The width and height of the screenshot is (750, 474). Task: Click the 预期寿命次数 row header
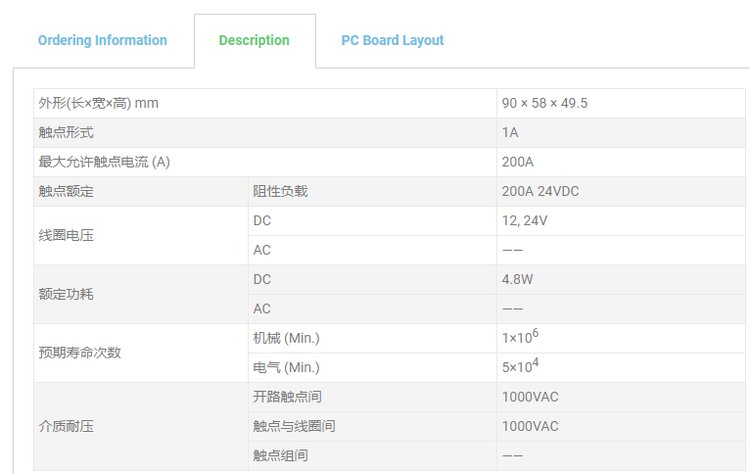click(80, 353)
